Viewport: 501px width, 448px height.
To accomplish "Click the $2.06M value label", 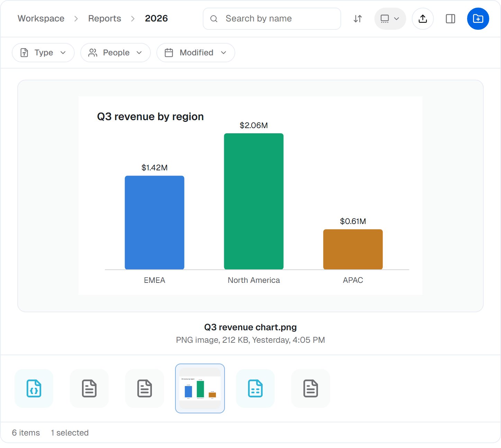I will [254, 125].
